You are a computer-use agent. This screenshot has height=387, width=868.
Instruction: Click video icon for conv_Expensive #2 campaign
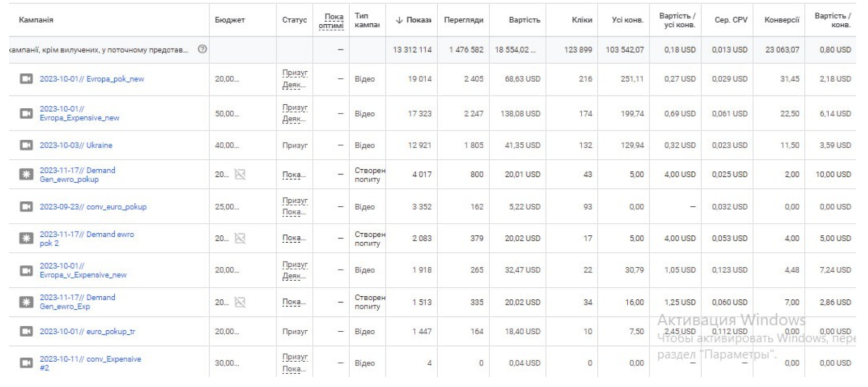pos(26,363)
